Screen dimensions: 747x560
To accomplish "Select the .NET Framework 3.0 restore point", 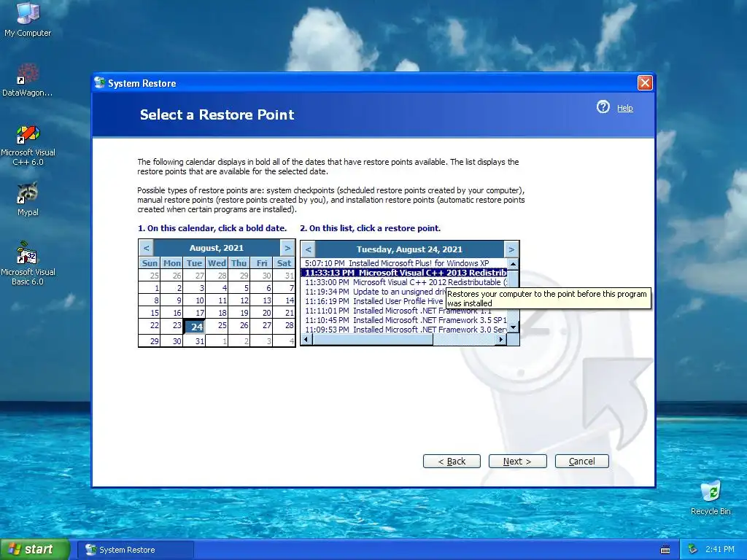I will [x=404, y=330].
